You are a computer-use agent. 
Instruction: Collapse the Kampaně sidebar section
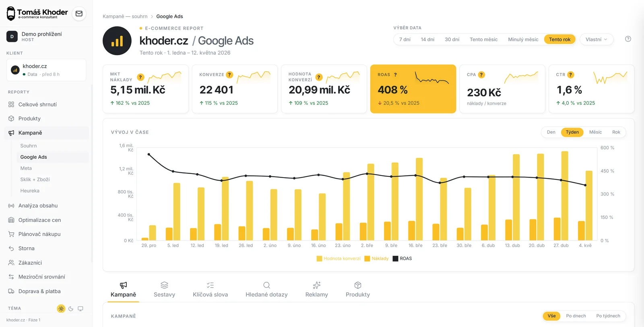[x=47, y=133]
